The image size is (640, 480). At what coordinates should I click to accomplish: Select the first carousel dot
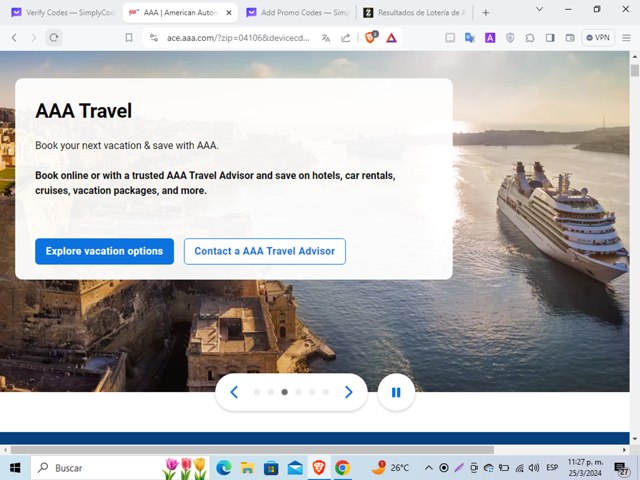point(257,392)
